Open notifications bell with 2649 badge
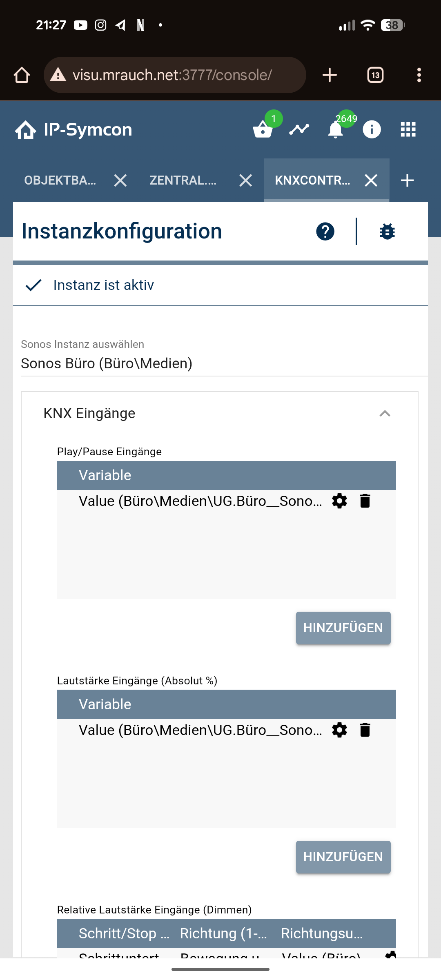Screen dimensions: 441x980 coord(336,130)
